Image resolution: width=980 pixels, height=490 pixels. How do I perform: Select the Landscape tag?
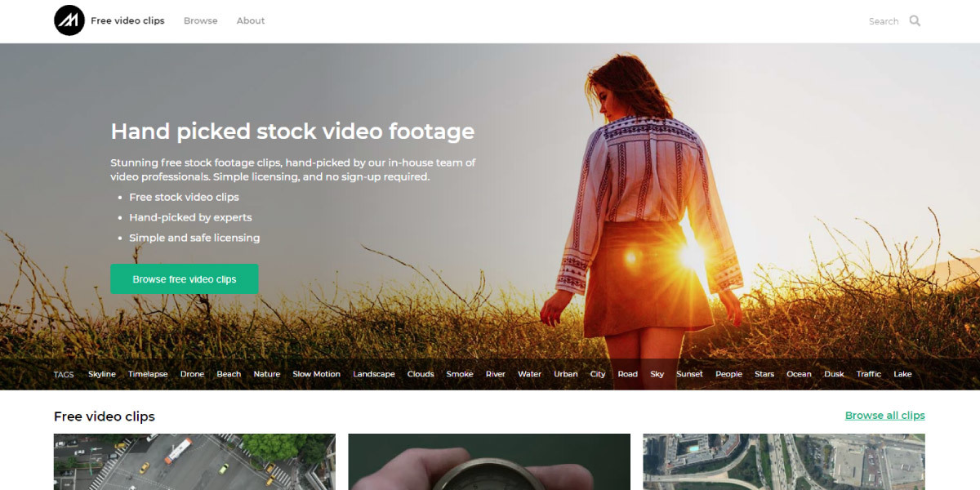point(374,374)
